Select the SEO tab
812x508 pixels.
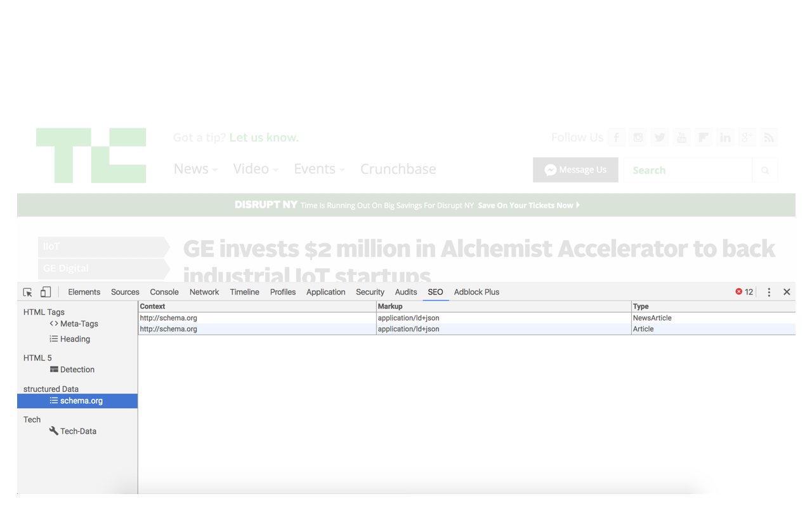pos(435,292)
